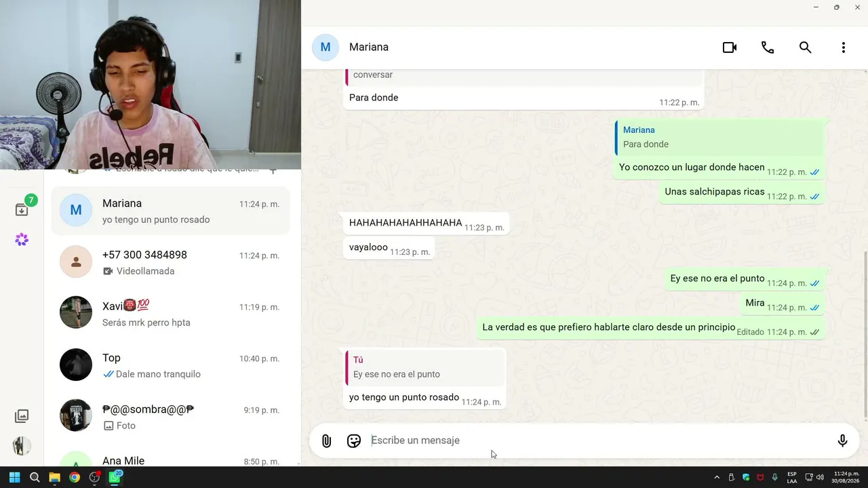Click the network icon in system tray
Image resolution: width=868 pixels, height=488 pixels.
809,477
